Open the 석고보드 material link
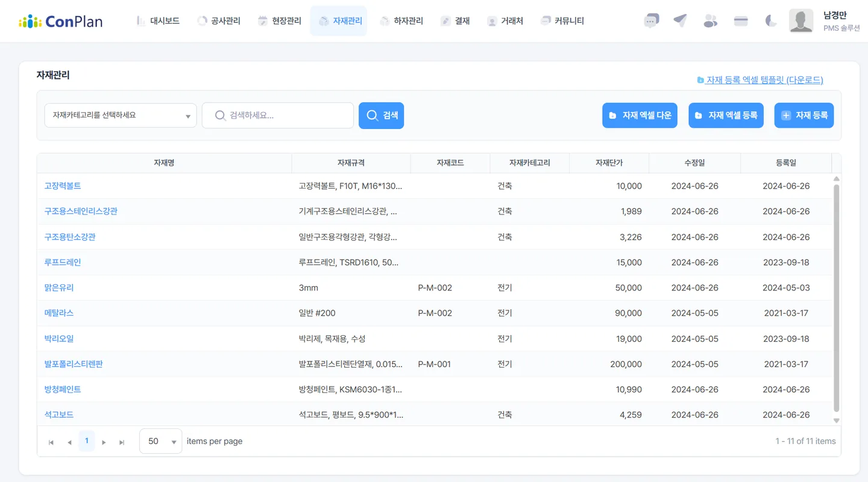The image size is (868, 482). pyautogui.click(x=59, y=415)
